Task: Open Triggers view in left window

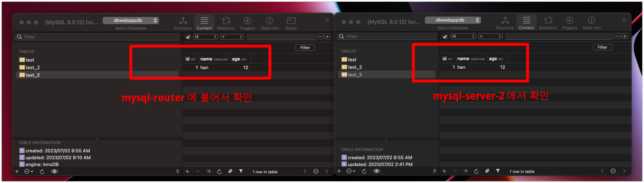Action: 247,23
